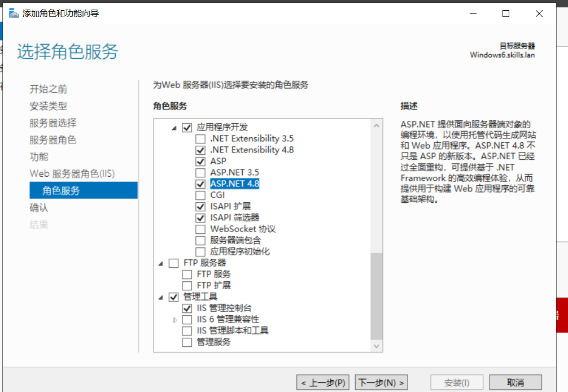This screenshot has width=568, height=392.
Task: Check the ASP.NET 3.5 option
Action: tap(200, 172)
